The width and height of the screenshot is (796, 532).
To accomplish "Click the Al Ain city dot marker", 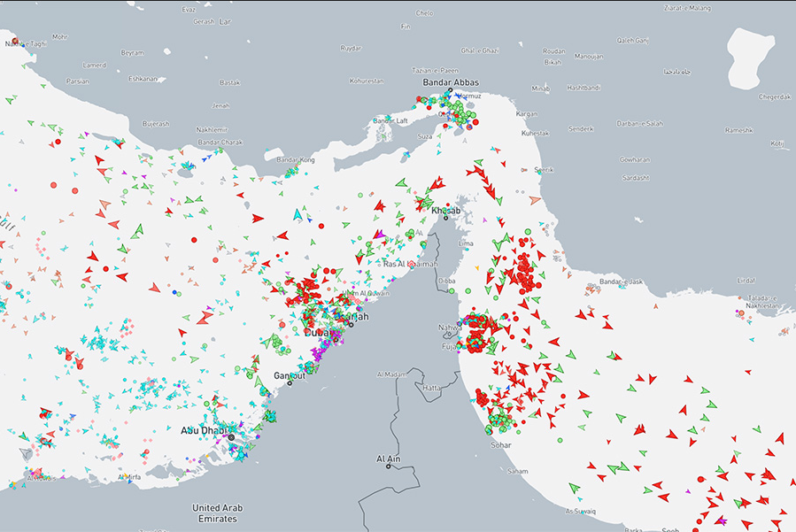I will 388,466.
